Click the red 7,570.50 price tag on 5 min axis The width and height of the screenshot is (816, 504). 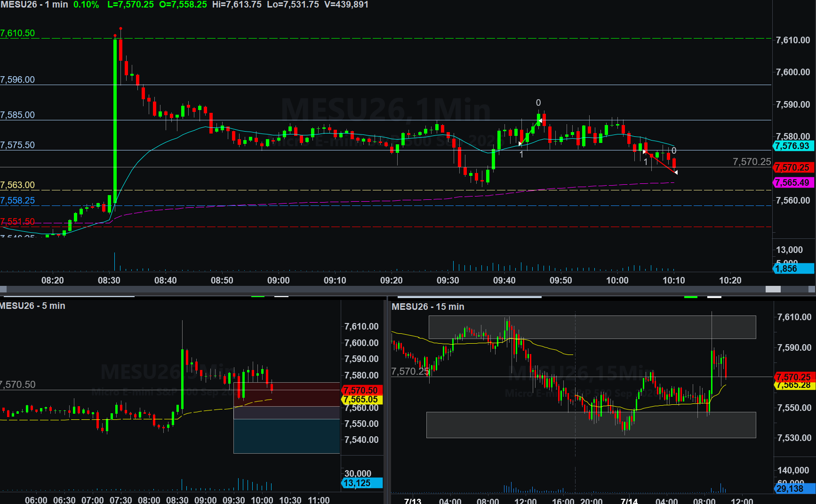coord(361,390)
